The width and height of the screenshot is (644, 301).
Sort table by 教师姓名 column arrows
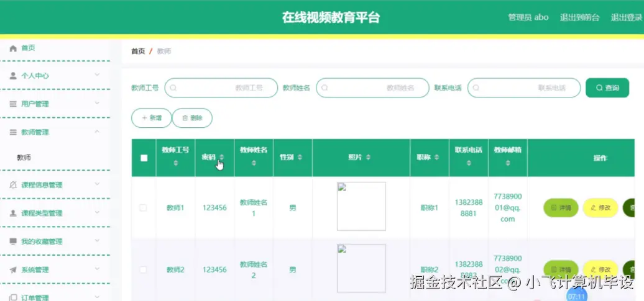pos(254,163)
